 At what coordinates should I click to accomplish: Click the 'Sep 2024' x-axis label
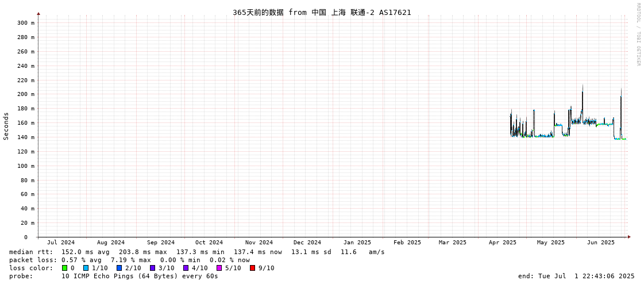[x=161, y=243]
